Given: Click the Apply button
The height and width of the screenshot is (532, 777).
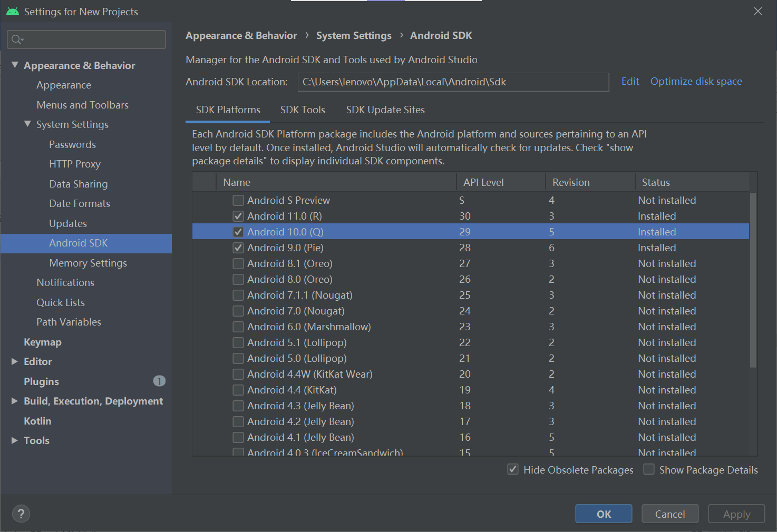Looking at the screenshot, I should (736, 514).
